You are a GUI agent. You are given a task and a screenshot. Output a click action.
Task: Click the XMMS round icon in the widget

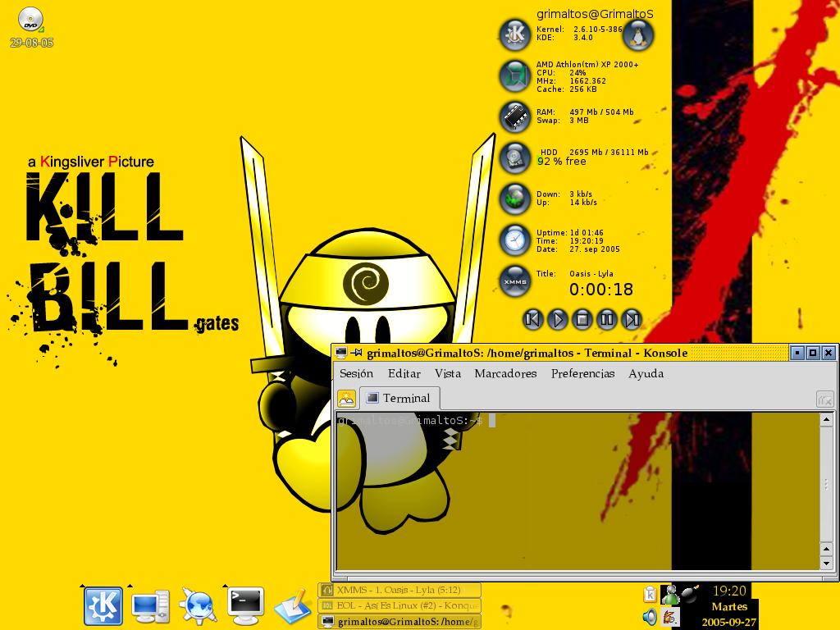[515, 281]
